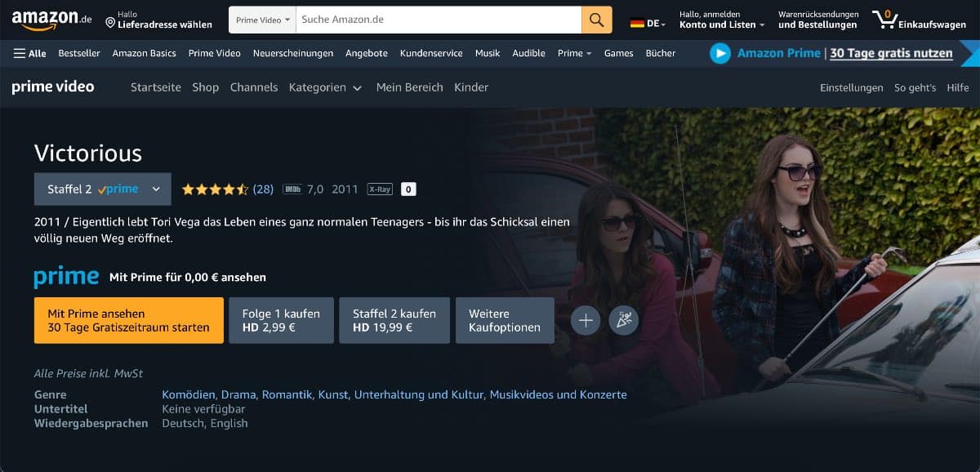Click Staffel 2 kaufen HD button
The height and width of the screenshot is (472, 980).
[394, 320]
